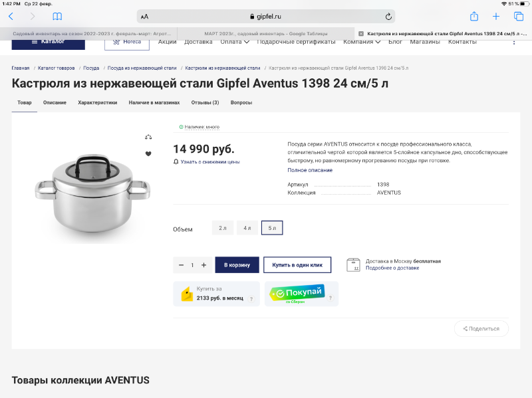Open the Характеристики tab
This screenshot has height=398, width=532.
coord(97,102)
